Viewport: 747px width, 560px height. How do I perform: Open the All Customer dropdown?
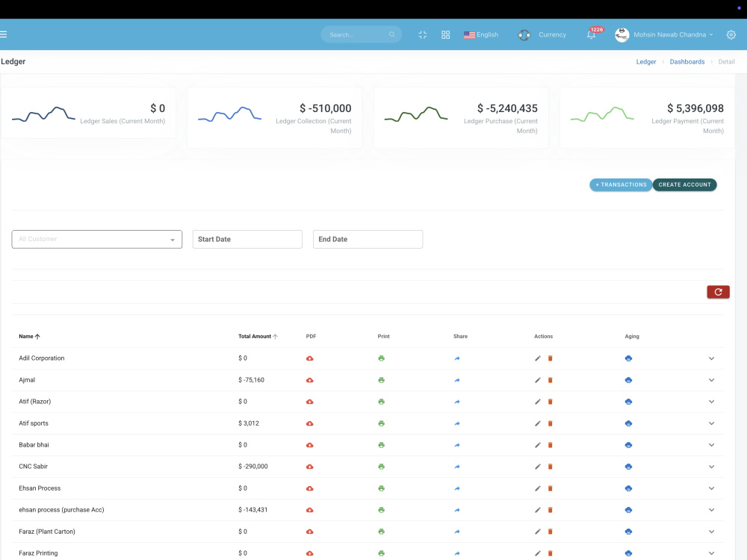click(96, 239)
